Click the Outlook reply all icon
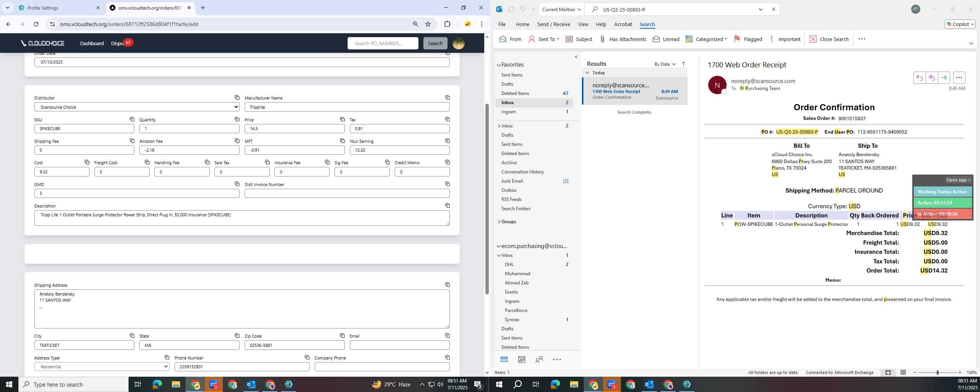The width and height of the screenshot is (980, 392). coord(931,78)
